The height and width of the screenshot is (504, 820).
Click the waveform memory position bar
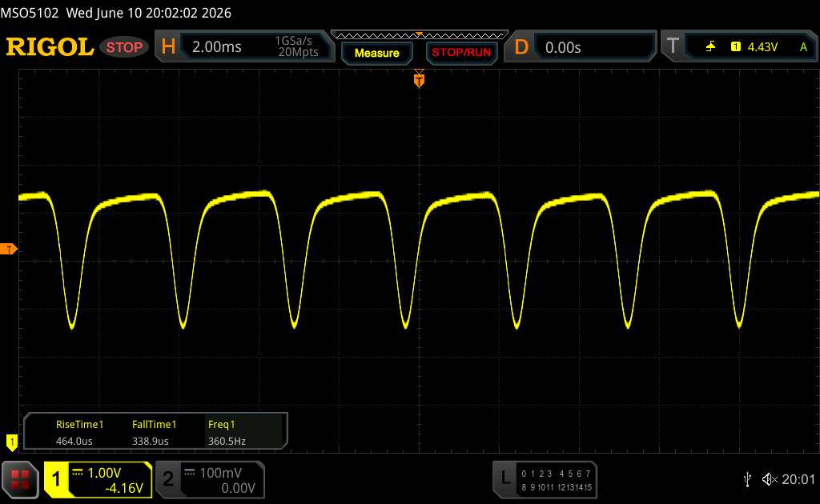[x=420, y=35]
